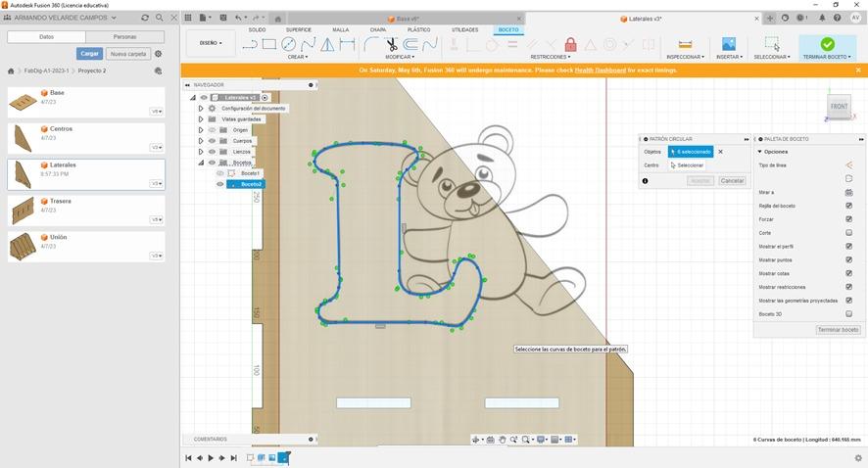868x468 pixels.
Task: Open the MODIFICAR dropdown menu
Action: pyautogui.click(x=400, y=57)
